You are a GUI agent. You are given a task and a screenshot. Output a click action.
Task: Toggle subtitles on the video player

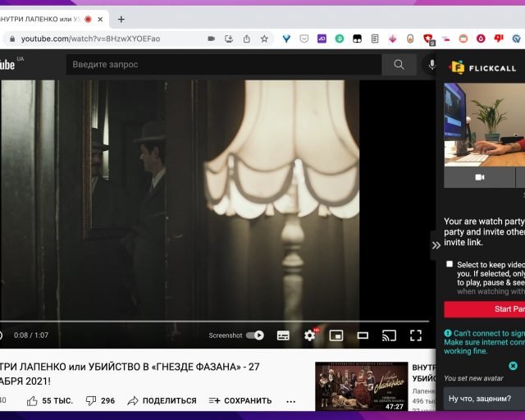point(283,336)
